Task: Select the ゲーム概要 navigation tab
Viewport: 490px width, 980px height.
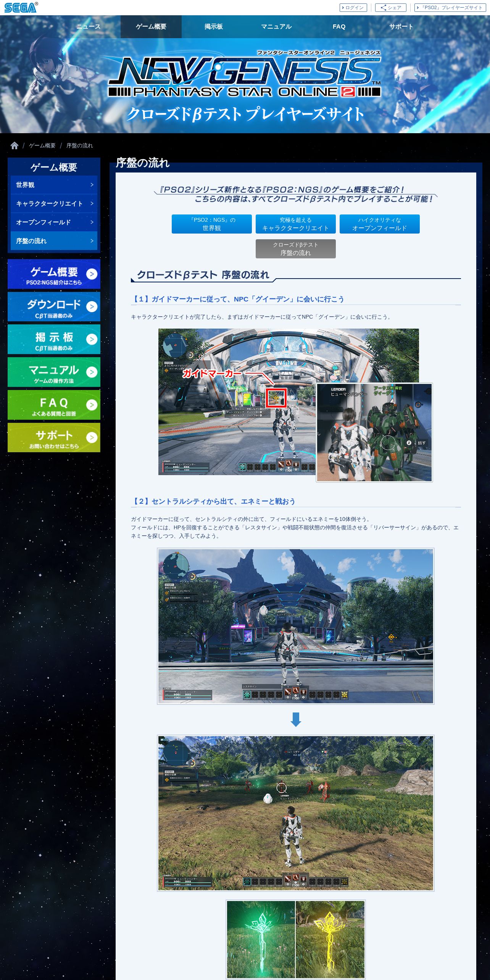Action: 151,27
